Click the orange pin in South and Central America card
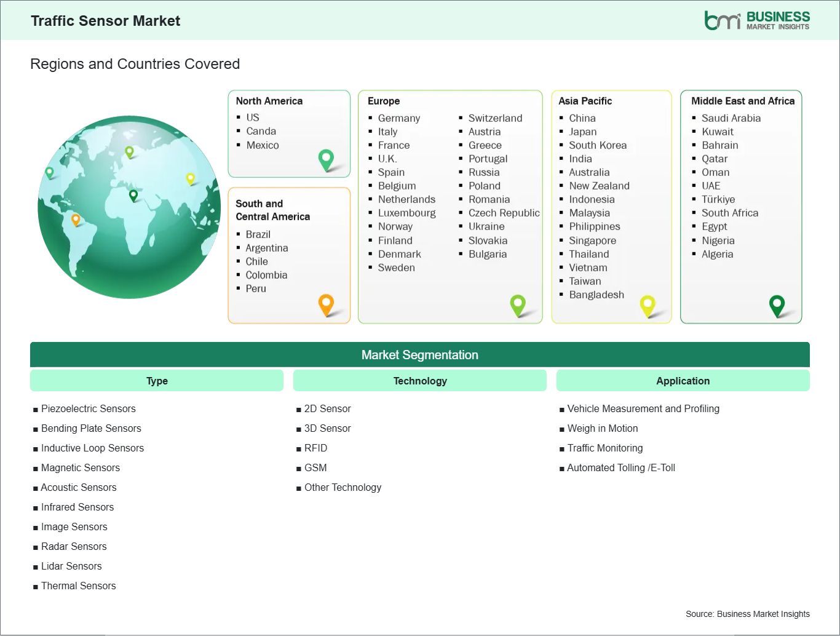Viewport: 840px width, 636px height. pyautogui.click(x=326, y=305)
